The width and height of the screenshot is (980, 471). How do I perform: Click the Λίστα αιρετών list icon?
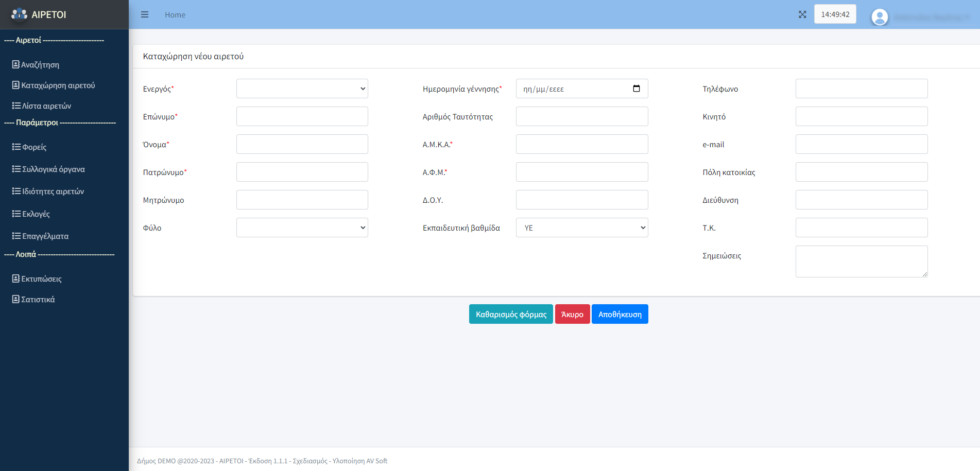click(x=16, y=106)
